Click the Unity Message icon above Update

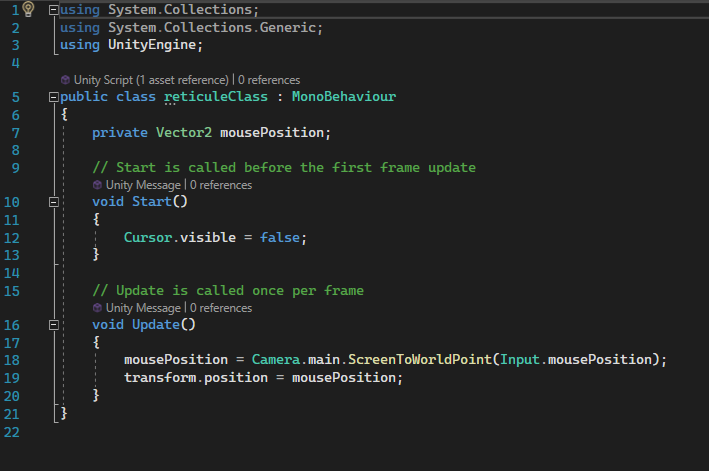(97, 308)
